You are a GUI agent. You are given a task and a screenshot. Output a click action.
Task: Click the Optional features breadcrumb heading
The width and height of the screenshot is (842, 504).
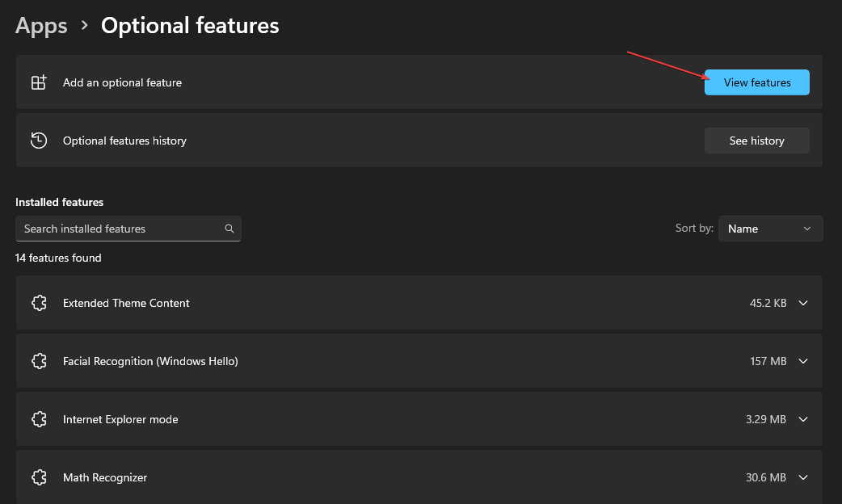pos(189,25)
